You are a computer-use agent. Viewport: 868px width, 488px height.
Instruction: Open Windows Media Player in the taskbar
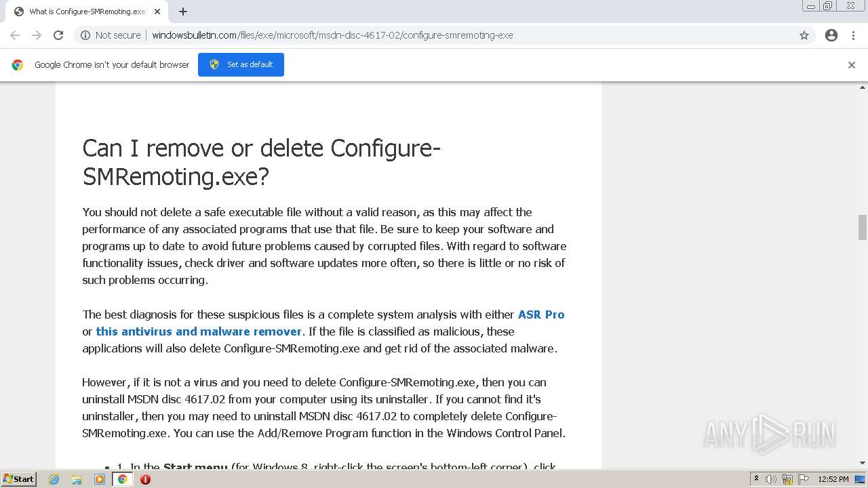[100, 479]
